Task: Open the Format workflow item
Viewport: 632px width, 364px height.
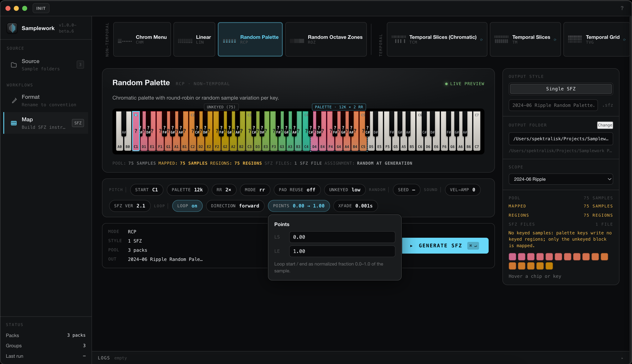Action: click(x=46, y=101)
